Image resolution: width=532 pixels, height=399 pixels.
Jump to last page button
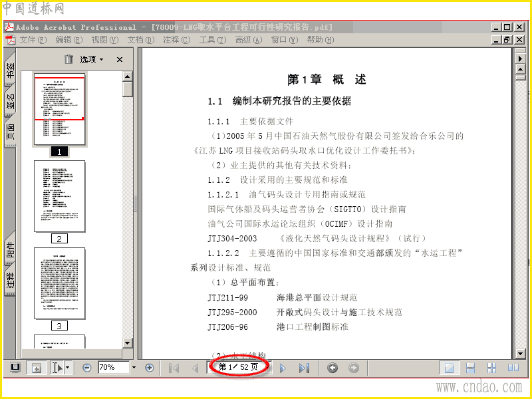click(x=304, y=368)
